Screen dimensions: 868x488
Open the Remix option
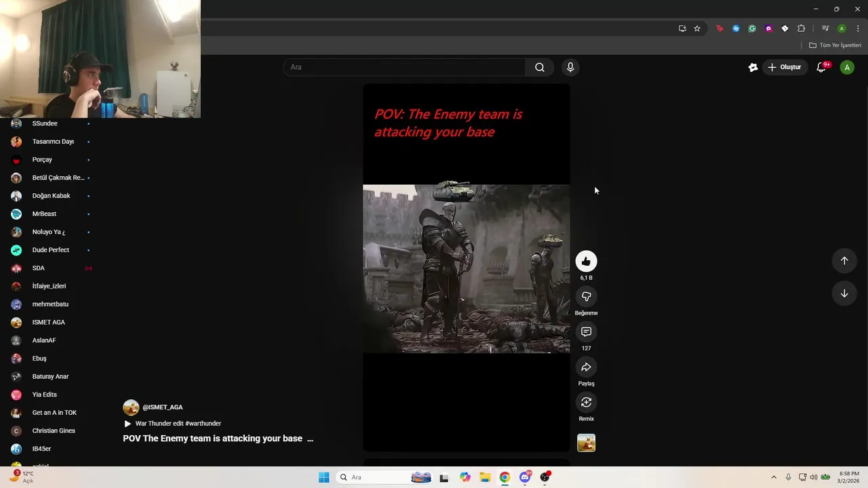586,402
